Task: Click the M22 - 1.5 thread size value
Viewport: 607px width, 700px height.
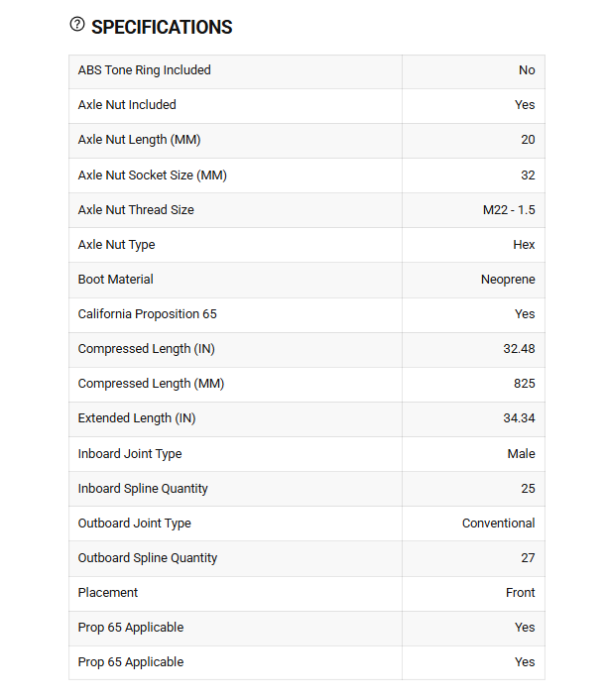Action: click(x=509, y=210)
